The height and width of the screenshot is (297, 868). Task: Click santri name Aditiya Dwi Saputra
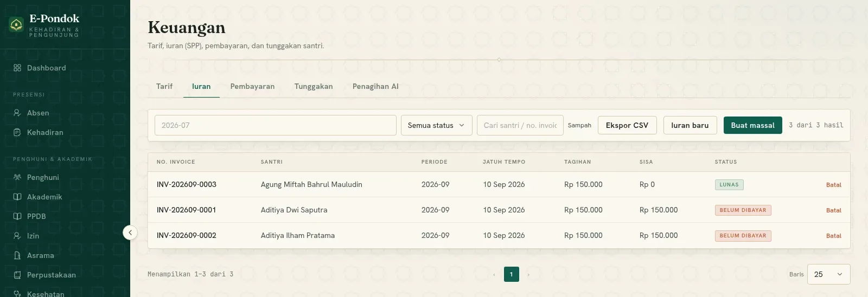coord(294,210)
